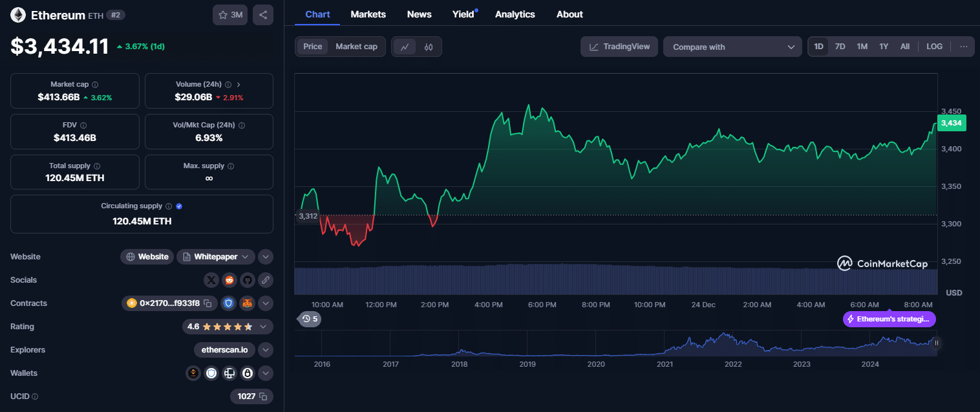Viewport: 980px width, 412px height.
Task: Set chart range to 1Y
Action: pyautogui.click(x=884, y=47)
